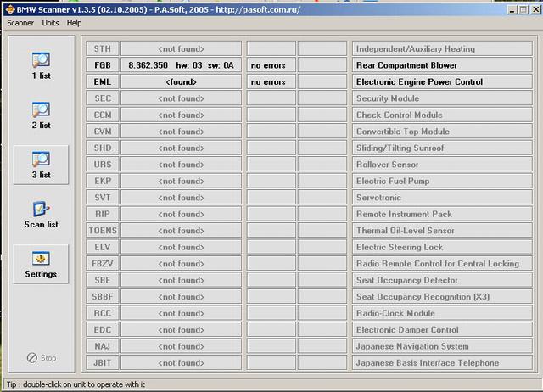Screen dimensions: 543x392
Task: Select the TOENS unit button
Action: point(103,231)
